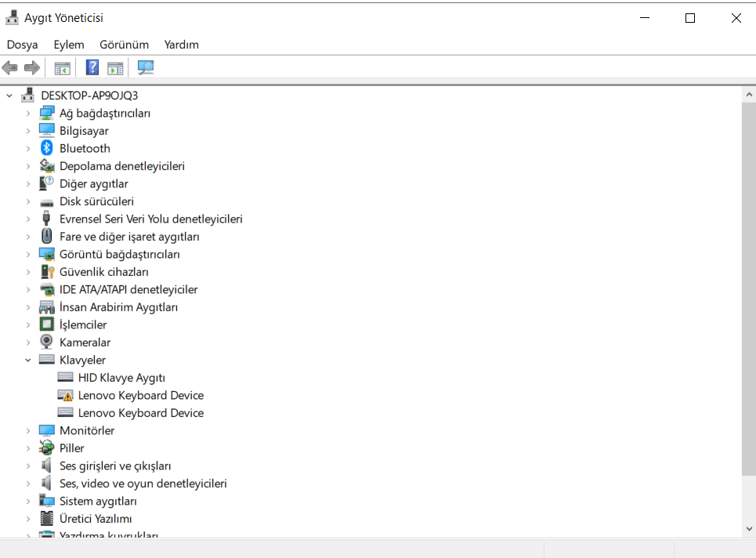Select Evrensel Seri Veri Yolu denetleyicileri label

pyautogui.click(x=151, y=219)
